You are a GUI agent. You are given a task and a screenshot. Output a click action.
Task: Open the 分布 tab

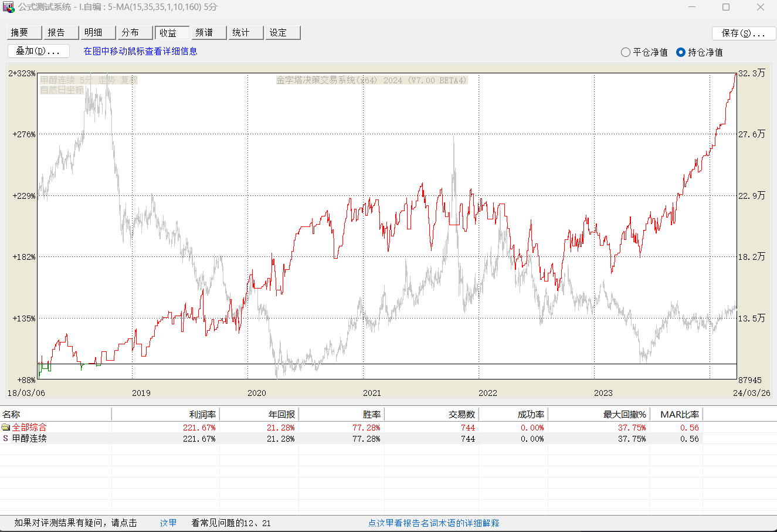point(135,33)
